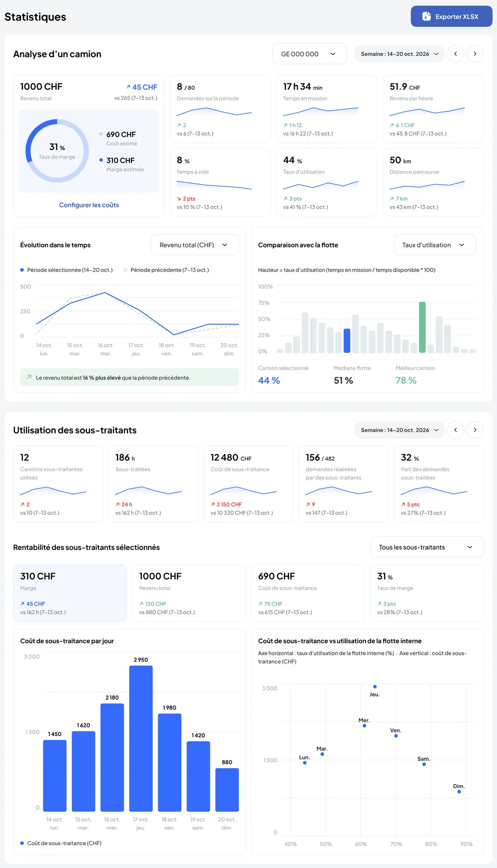
Task: Open the 50 km Distance parcourue card
Action: [433, 183]
